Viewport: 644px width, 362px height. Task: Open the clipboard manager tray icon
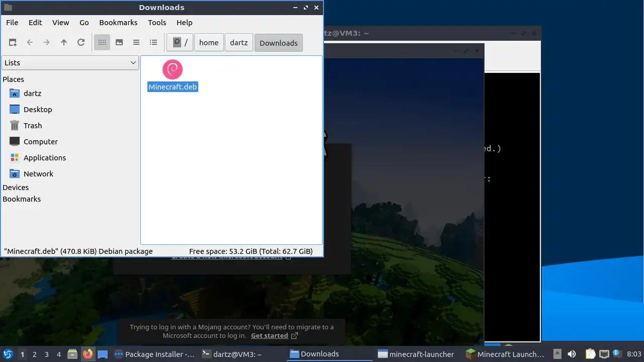point(590,354)
